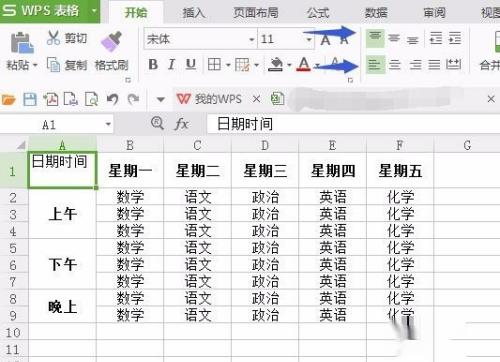Toggle Bold formatting

(153, 64)
